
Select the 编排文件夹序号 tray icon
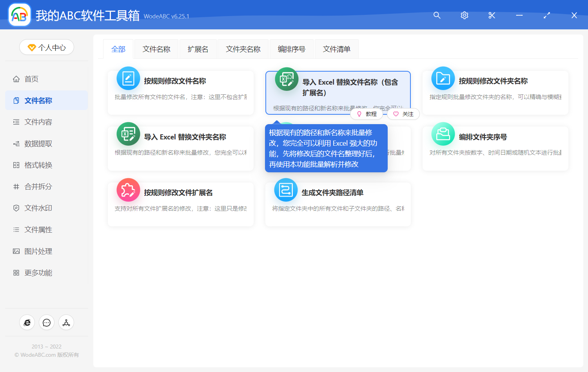click(443, 134)
